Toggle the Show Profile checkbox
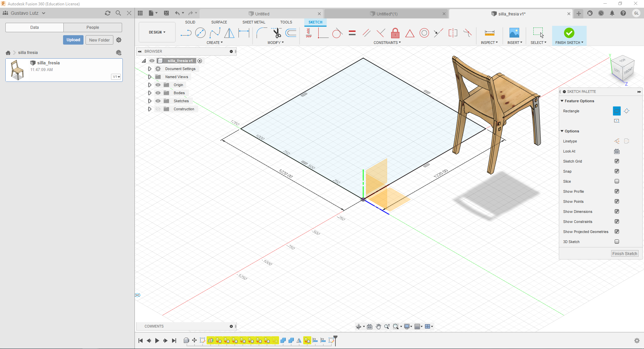Screen dimensions: 644x349 pyautogui.click(x=616, y=191)
